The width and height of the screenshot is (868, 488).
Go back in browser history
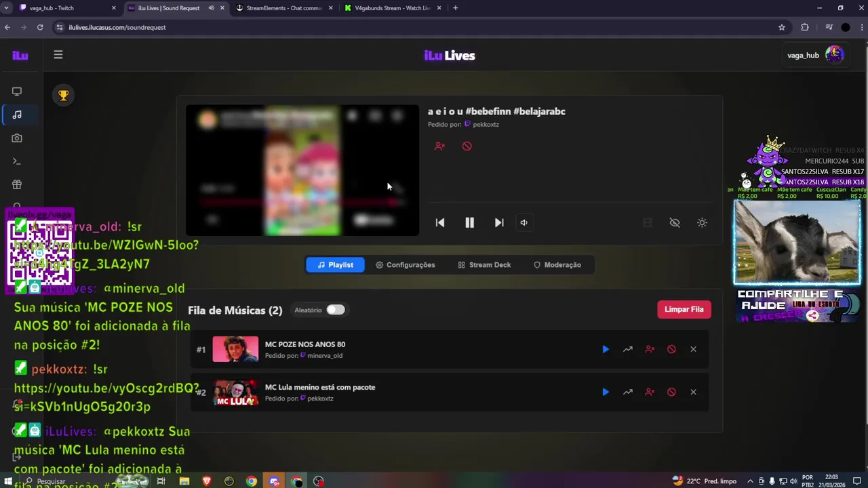pos(7,27)
